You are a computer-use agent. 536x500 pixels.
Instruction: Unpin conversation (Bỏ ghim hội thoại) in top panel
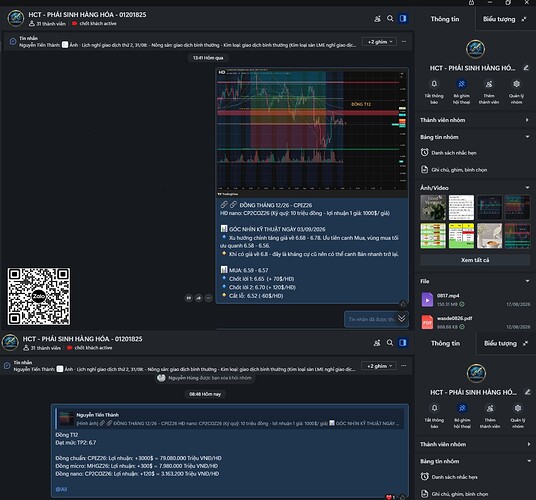point(461,84)
